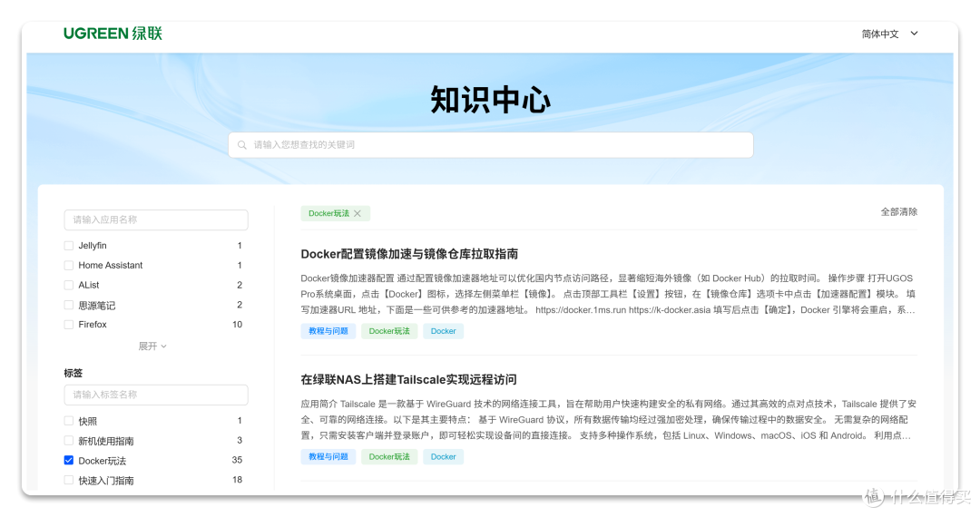Check the Jellyfin checkbox

69,246
